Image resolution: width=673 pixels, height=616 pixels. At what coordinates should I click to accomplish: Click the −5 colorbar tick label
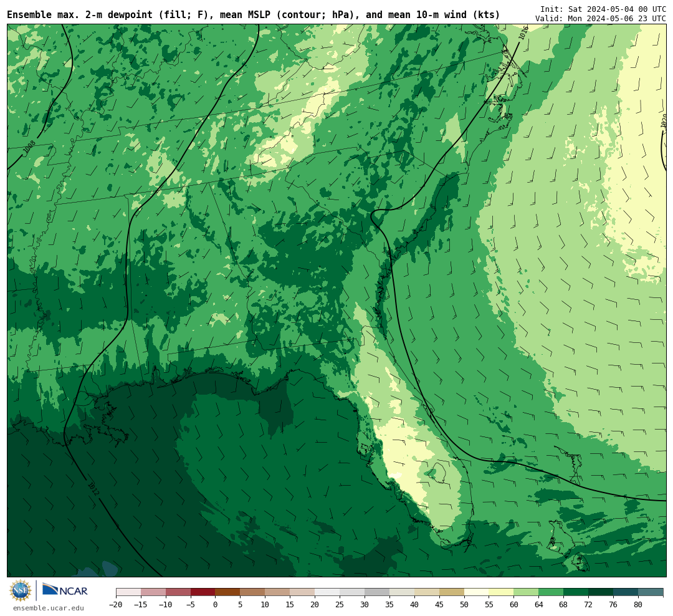[x=191, y=604]
